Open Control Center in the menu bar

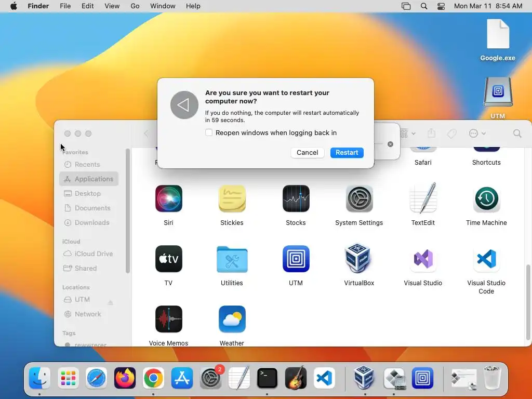tap(441, 6)
